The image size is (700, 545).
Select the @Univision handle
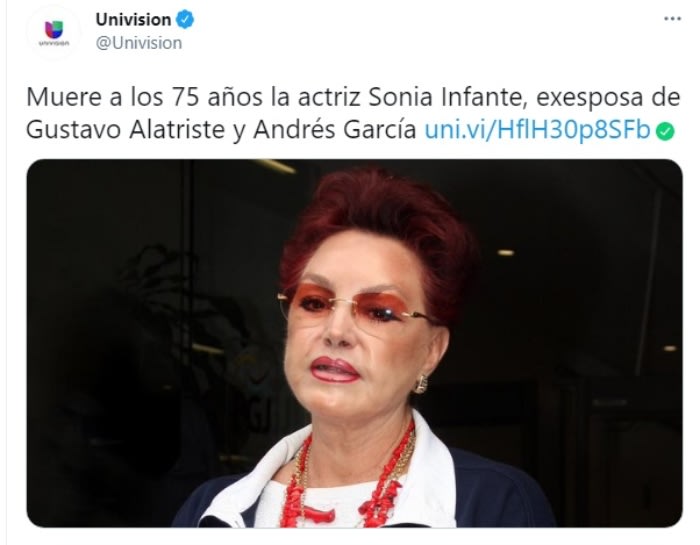coord(139,43)
